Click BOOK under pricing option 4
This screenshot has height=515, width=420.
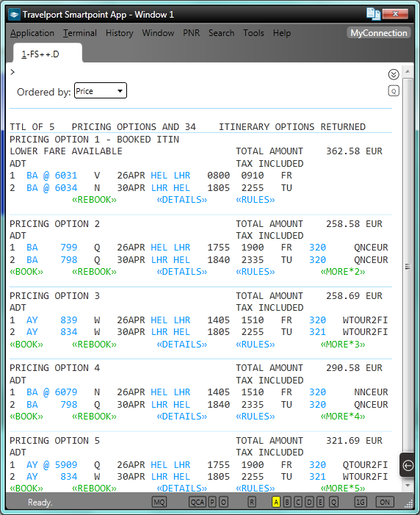coord(26,416)
